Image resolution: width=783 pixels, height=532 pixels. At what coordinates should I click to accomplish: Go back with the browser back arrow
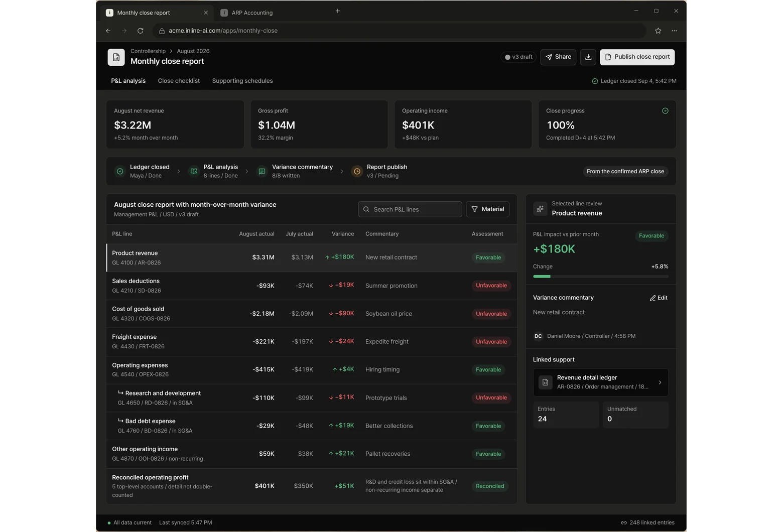tap(108, 31)
